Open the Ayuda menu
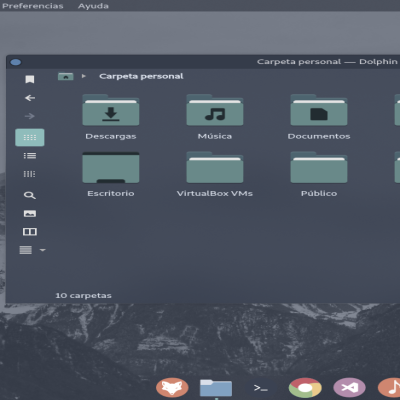This screenshot has height=400, width=400. click(93, 6)
